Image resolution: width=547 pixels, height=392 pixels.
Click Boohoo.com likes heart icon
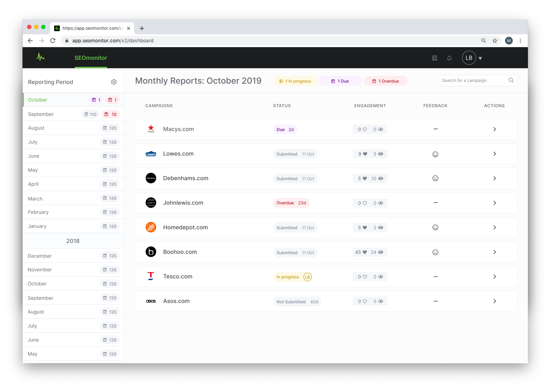[365, 252]
